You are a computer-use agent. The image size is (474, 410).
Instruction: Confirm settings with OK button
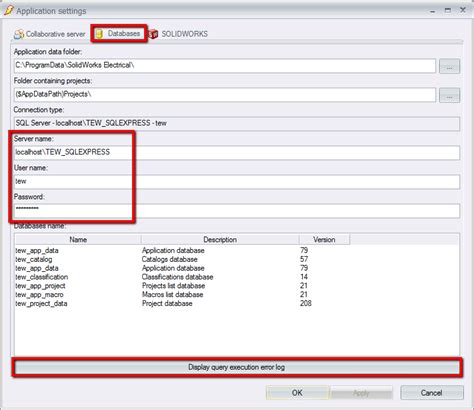point(297,393)
